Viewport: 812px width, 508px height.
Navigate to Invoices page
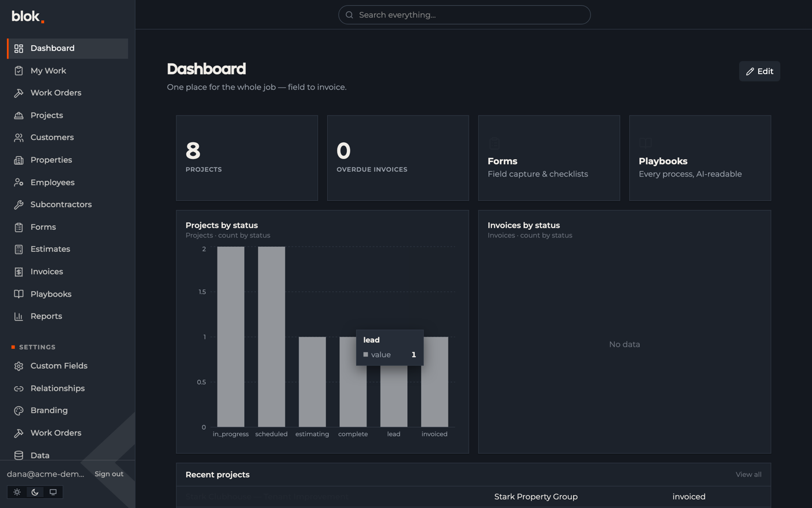click(x=67, y=272)
